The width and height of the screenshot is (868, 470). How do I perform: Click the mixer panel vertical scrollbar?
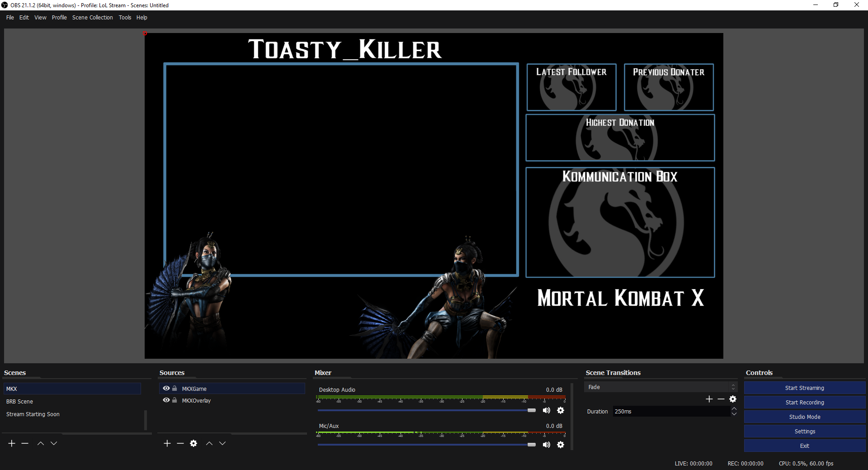coord(572,416)
